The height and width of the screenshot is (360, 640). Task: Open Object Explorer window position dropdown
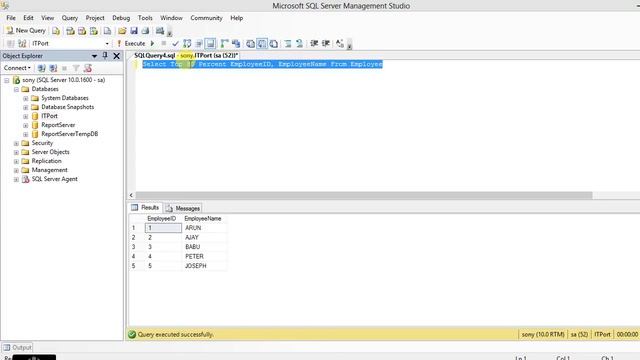tap(94, 56)
